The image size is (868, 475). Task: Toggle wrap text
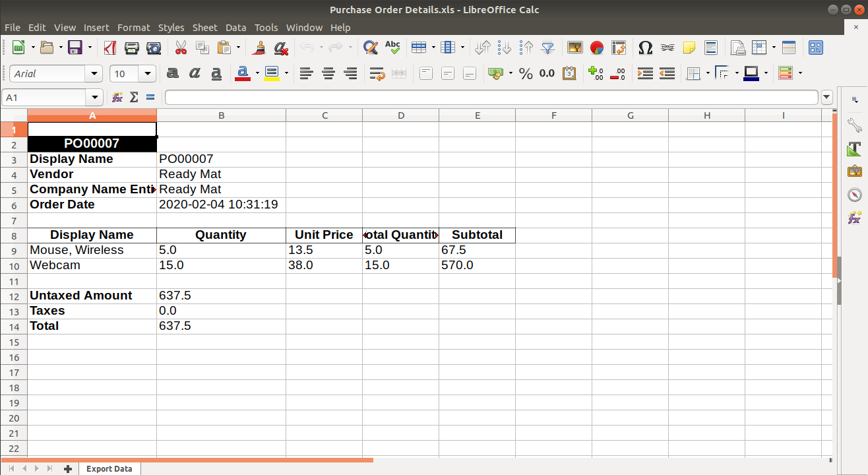click(x=377, y=73)
